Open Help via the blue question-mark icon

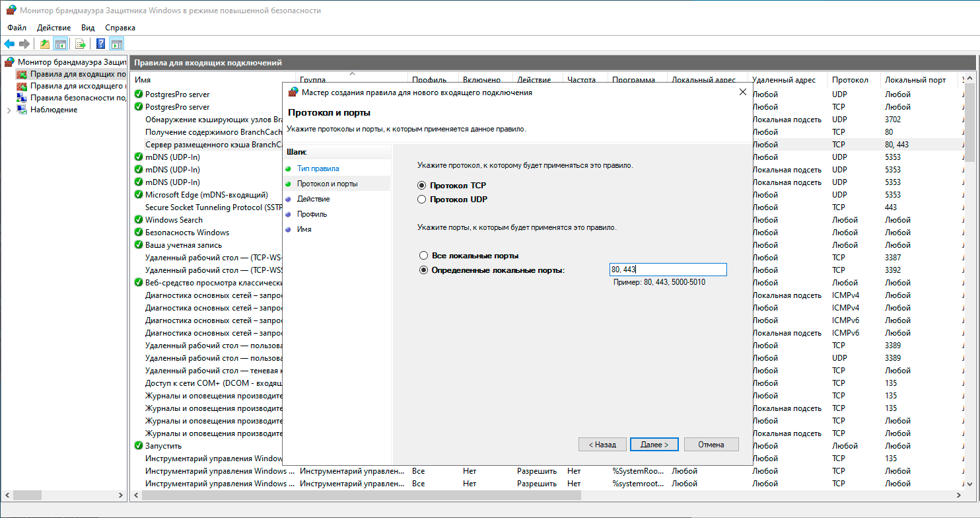(100, 44)
